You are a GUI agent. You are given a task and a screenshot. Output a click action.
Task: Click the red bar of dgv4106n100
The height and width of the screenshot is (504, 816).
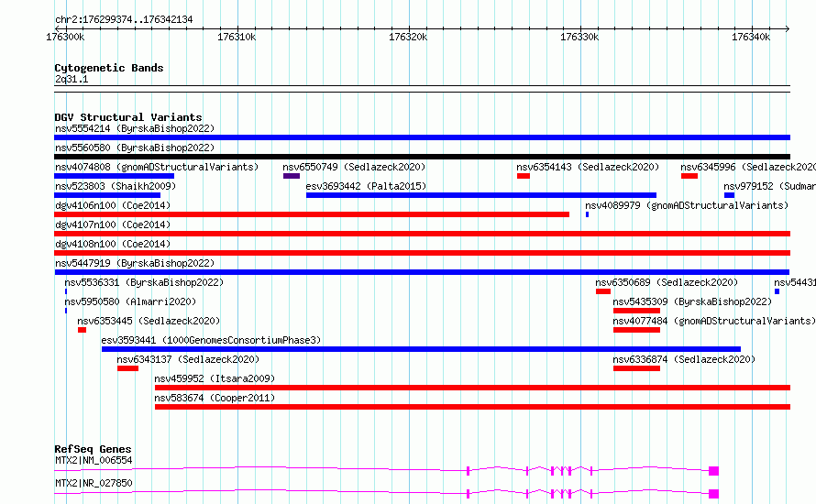[x=312, y=214]
